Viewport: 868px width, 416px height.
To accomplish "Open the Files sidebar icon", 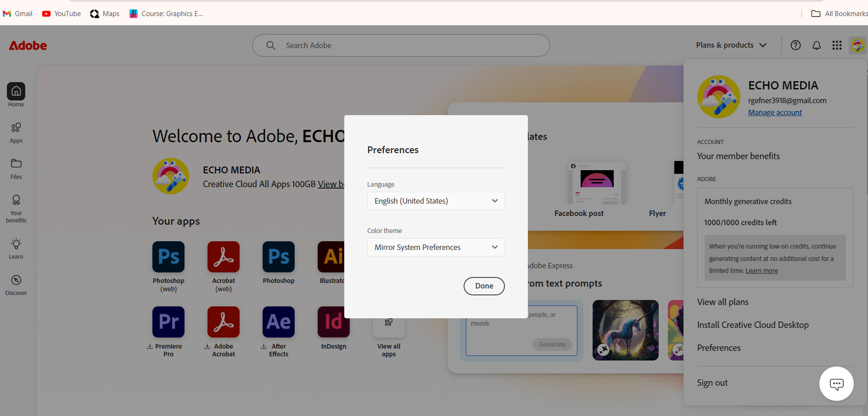I will click(16, 164).
